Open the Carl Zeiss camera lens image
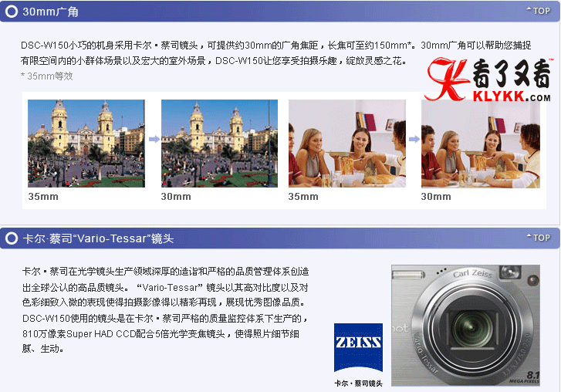 465,326
